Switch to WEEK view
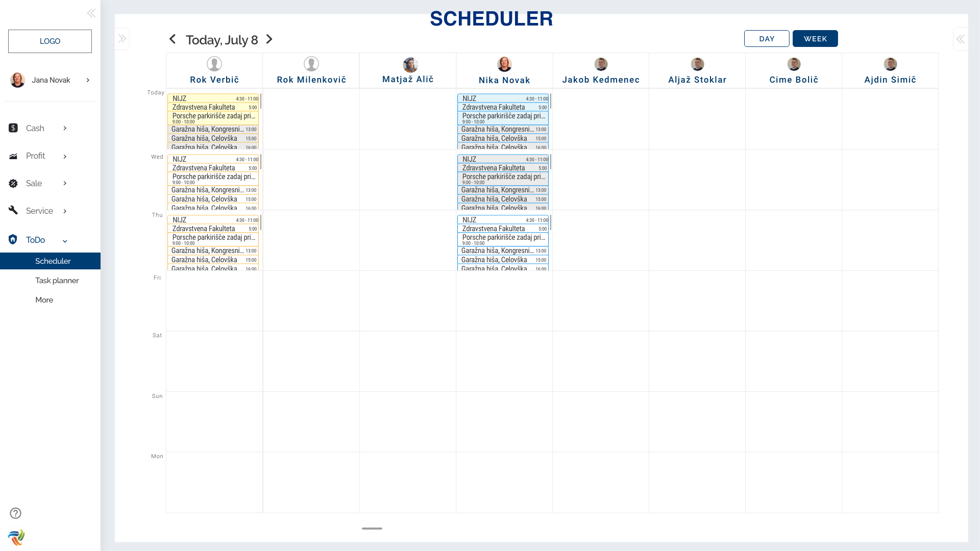The height and width of the screenshot is (551, 980). tap(815, 38)
